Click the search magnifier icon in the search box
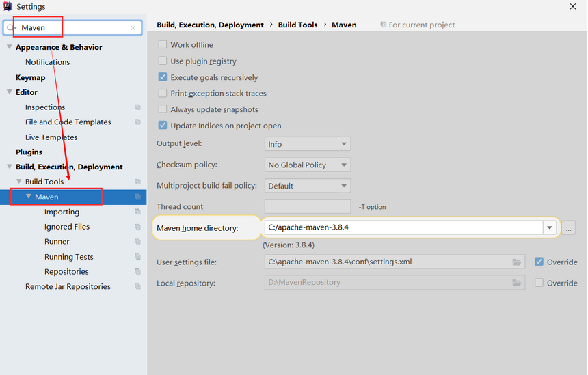 (10, 28)
